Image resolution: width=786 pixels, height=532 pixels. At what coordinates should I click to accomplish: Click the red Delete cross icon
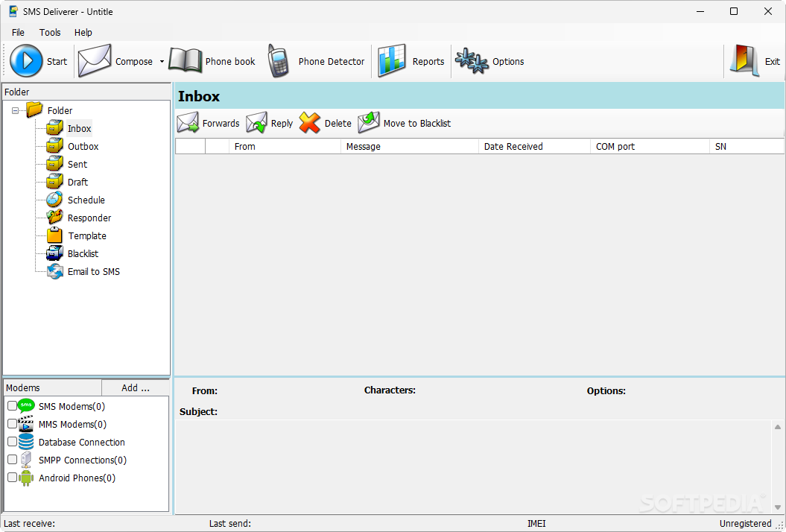coord(310,123)
